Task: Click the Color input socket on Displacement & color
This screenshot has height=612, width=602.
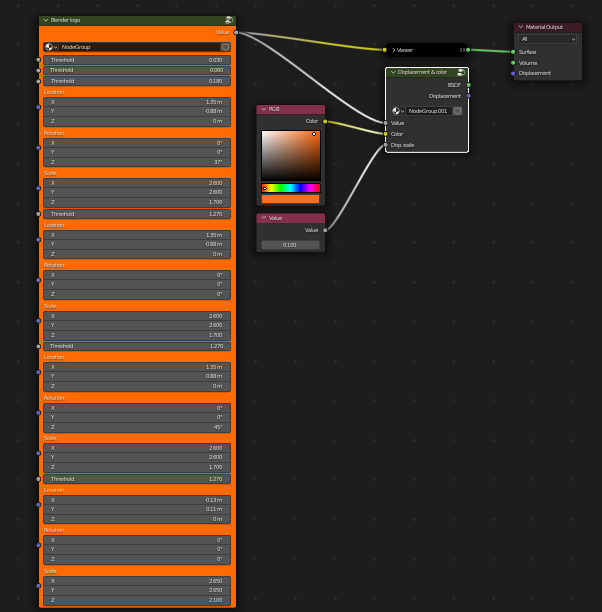Action: click(x=386, y=134)
